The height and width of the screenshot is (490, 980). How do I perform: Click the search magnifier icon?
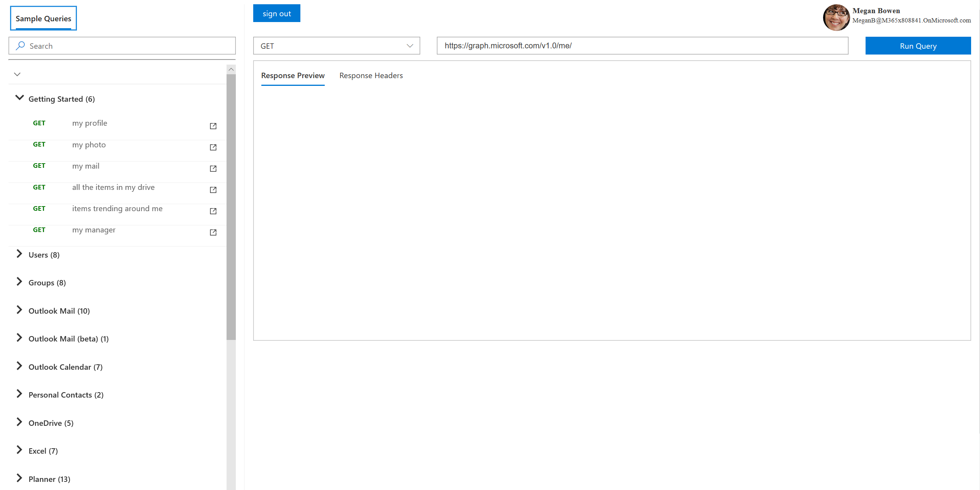[x=20, y=46]
